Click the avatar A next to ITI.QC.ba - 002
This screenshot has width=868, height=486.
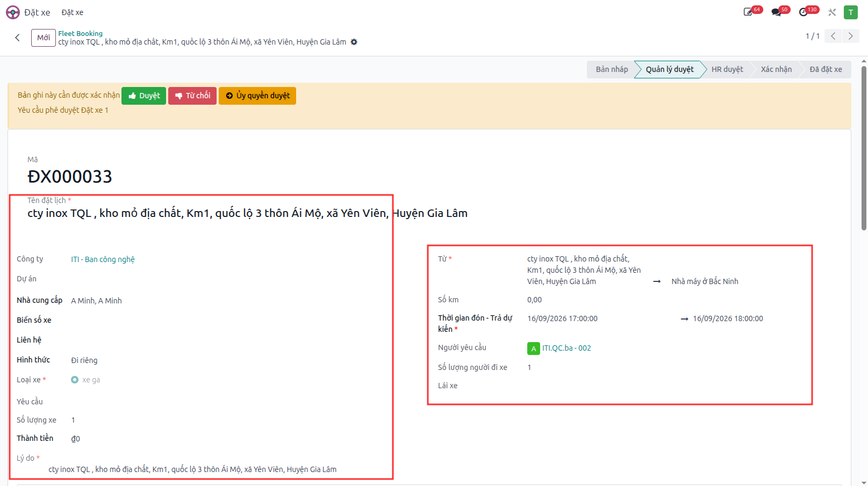[533, 349]
